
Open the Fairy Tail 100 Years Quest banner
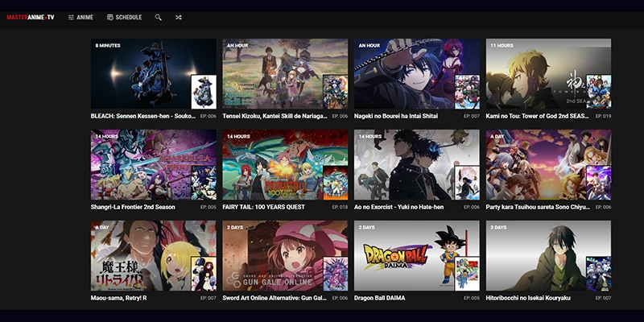[x=285, y=165]
